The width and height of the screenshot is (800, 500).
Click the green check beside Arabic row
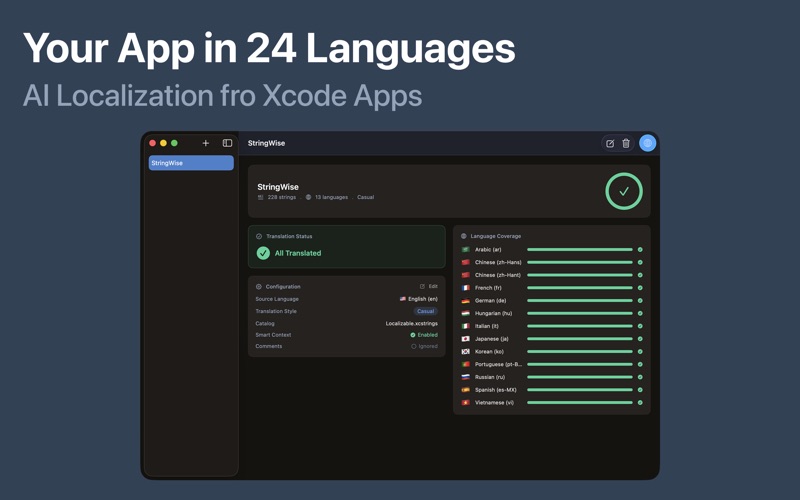tap(640, 249)
